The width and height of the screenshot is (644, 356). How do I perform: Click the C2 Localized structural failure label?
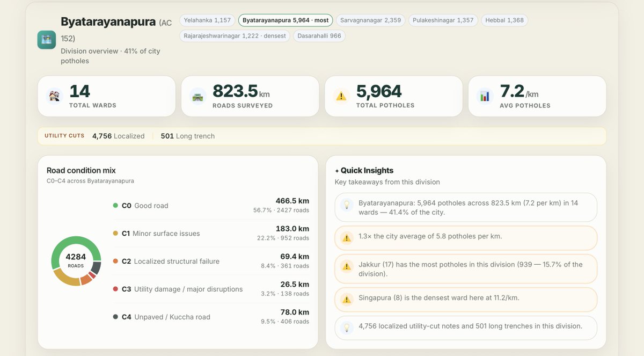[171, 261]
